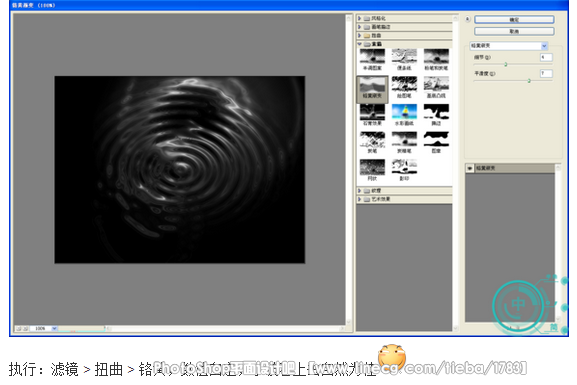Select the Chrome (铬黄渐变) filter thumbnail

(372, 88)
